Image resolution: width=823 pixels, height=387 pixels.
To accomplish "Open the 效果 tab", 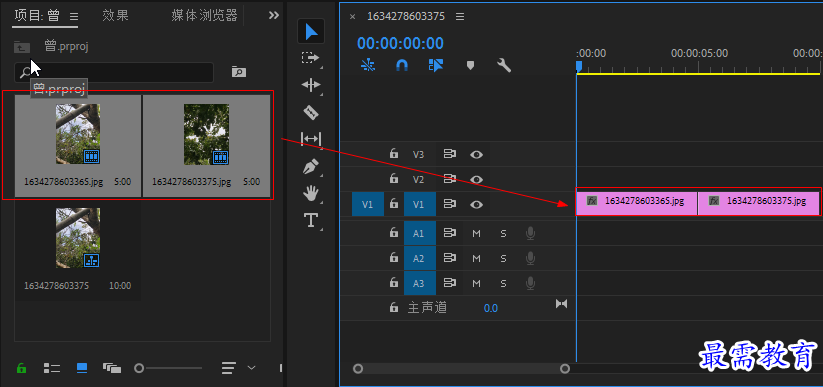I will (115, 15).
